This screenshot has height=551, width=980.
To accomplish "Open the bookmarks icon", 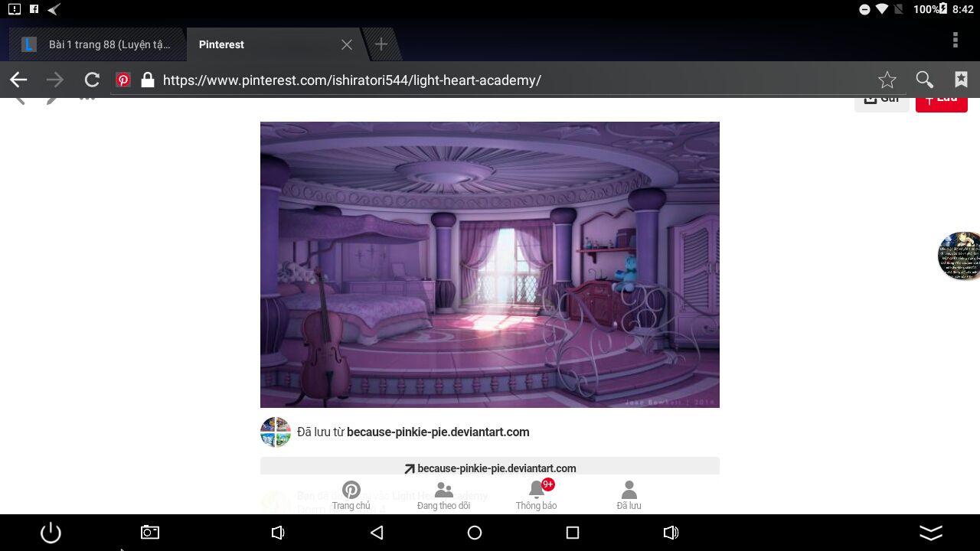I will tap(961, 80).
